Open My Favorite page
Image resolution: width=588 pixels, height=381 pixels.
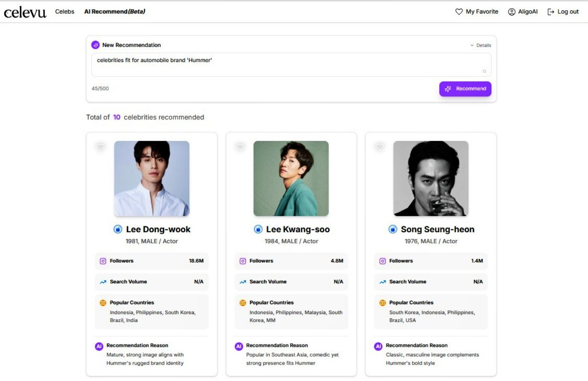coord(477,12)
